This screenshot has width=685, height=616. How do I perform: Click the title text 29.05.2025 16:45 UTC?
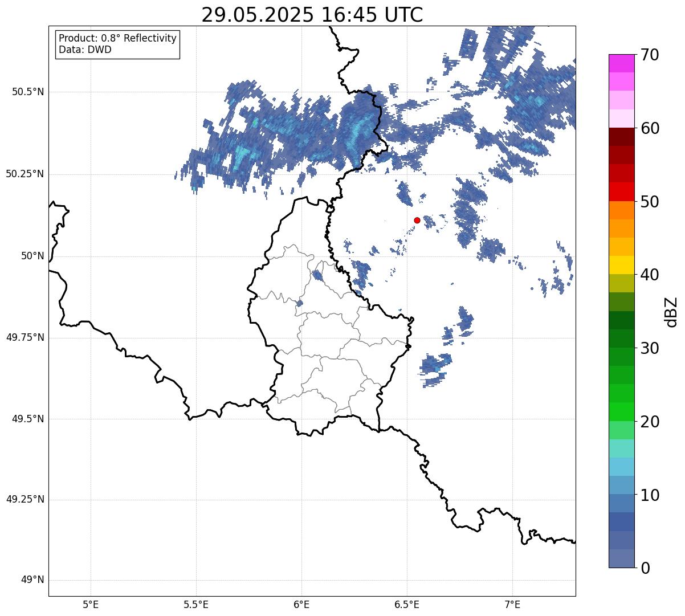click(x=312, y=15)
